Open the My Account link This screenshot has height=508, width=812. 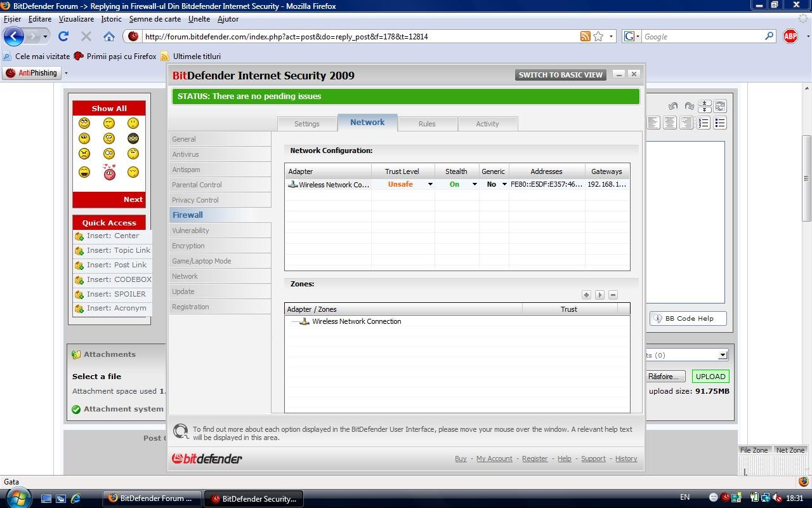point(494,458)
